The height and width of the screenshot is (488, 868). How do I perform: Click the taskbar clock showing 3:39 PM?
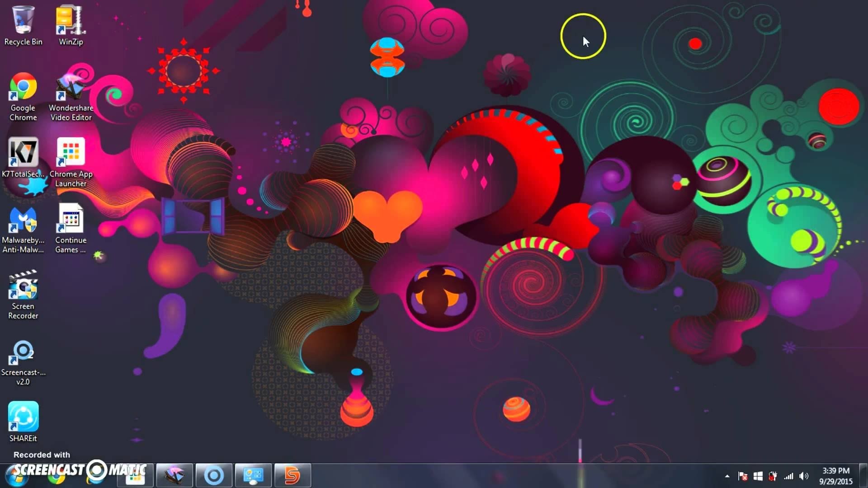(x=835, y=476)
